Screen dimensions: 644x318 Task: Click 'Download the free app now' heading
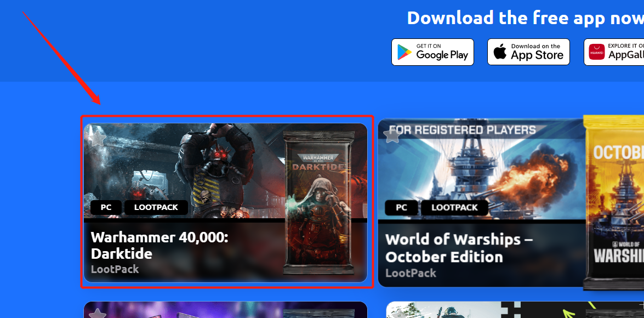(525, 18)
